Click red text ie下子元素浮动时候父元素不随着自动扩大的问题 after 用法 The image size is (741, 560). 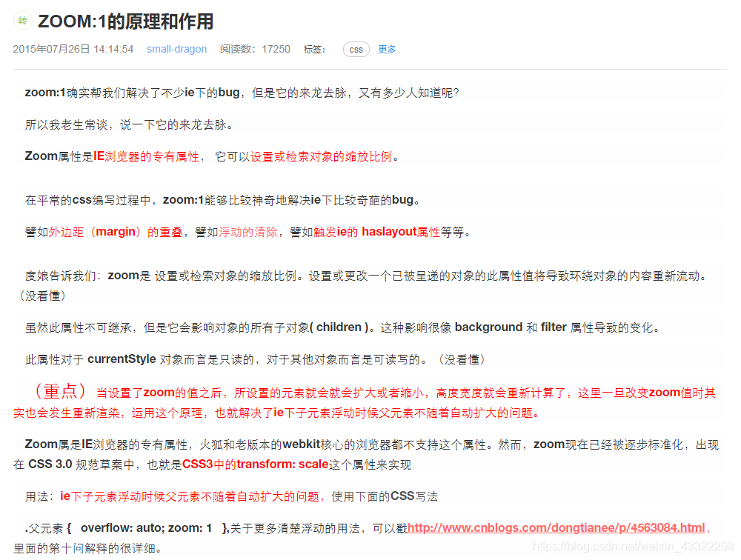pos(190,496)
